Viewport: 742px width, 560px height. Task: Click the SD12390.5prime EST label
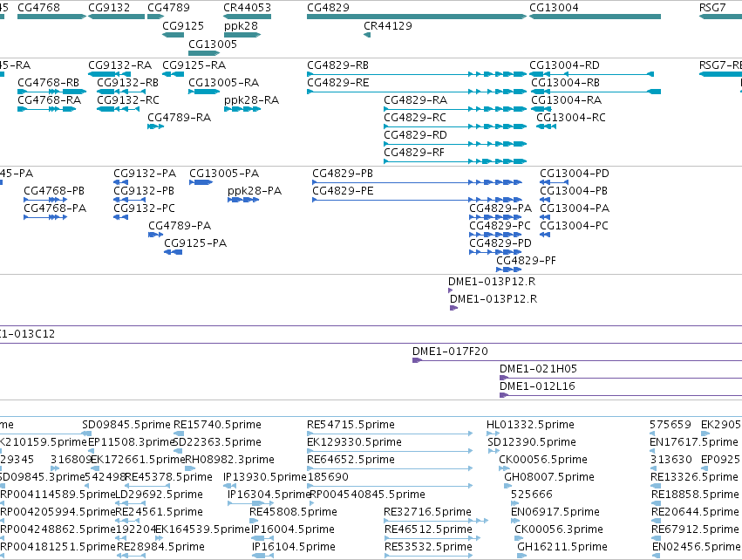pos(532,442)
